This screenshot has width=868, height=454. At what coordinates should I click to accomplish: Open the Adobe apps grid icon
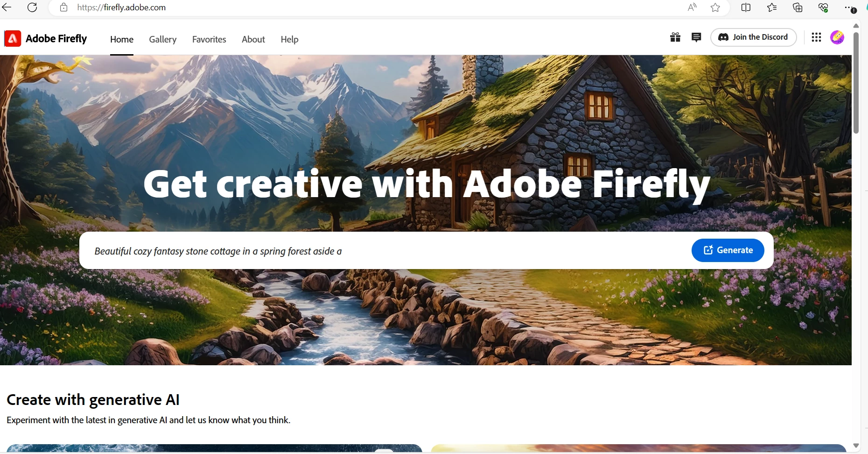(x=816, y=37)
